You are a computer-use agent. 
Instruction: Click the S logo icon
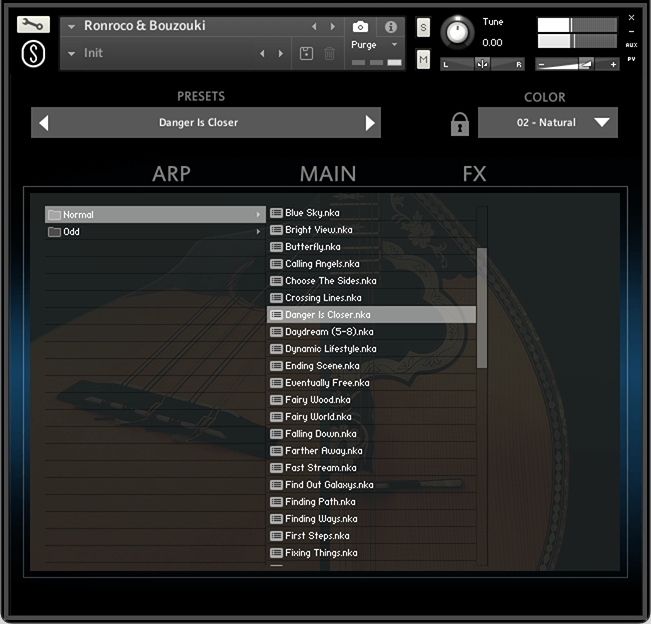coord(33,54)
